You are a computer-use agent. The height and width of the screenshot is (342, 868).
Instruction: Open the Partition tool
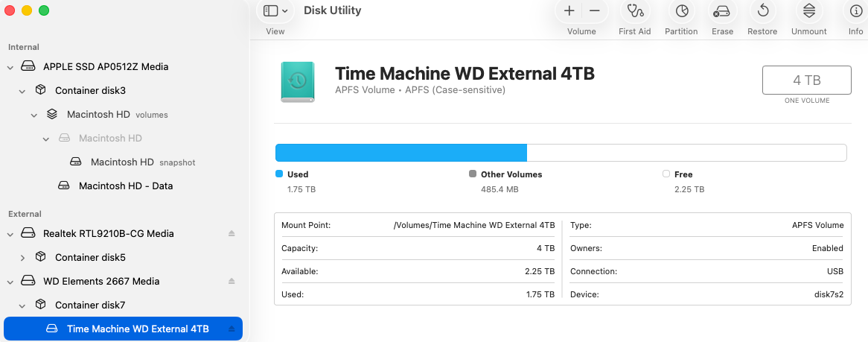click(x=681, y=10)
